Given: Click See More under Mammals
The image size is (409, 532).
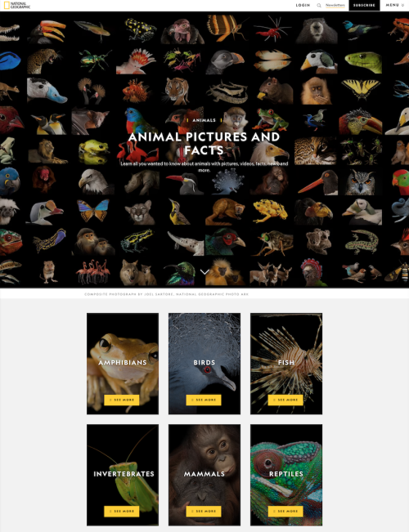Looking at the screenshot, I should (x=204, y=512).
